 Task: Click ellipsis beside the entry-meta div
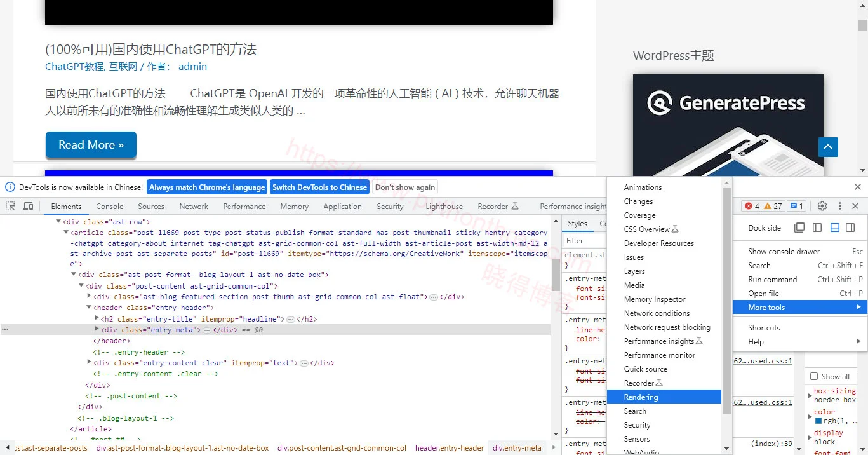pos(207,330)
